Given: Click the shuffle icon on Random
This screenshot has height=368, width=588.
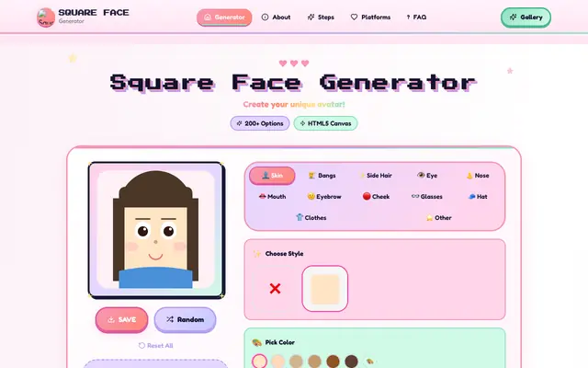Looking at the screenshot, I should click(x=170, y=319).
